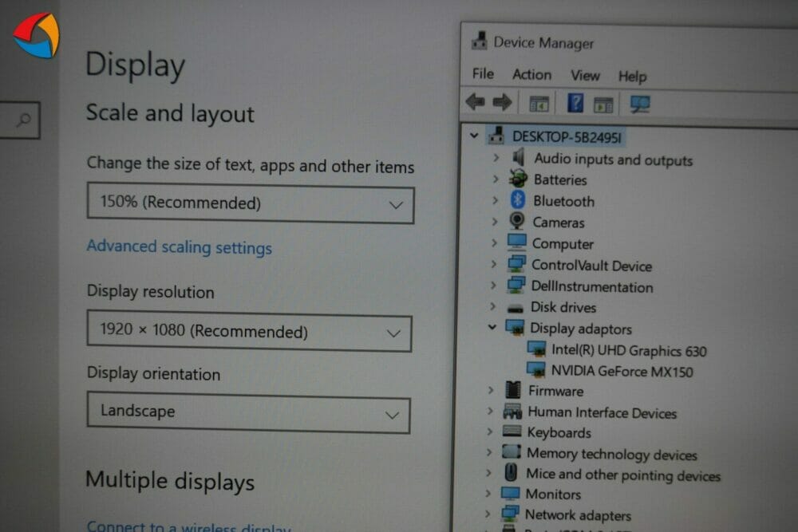Image resolution: width=798 pixels, height=532 pixels.
Task: Open the 1920 × 1080 display resolution dropdown
Action: tap(249, 332)
